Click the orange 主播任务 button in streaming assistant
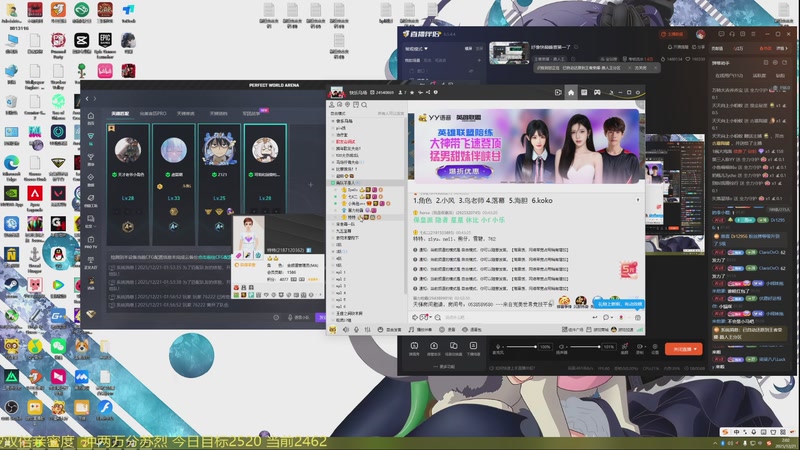This screenshot has height=450, width=800. pos(672,34)
